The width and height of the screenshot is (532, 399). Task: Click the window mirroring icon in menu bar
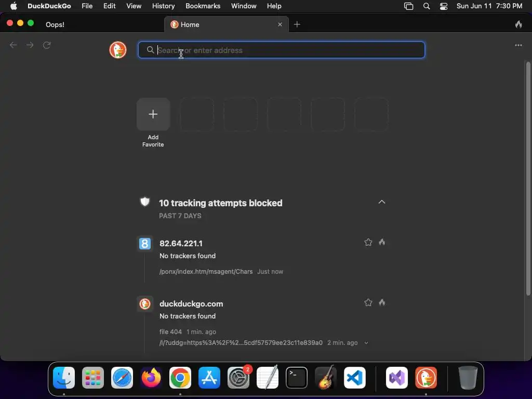408,6
